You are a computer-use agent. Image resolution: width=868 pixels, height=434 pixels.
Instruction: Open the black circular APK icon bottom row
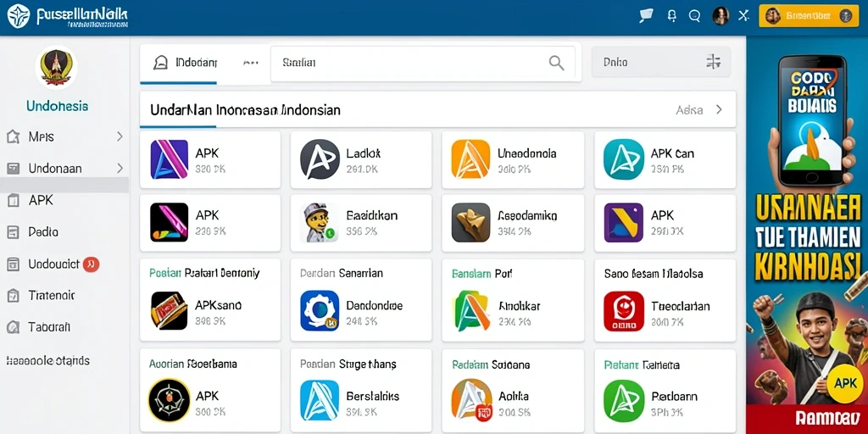tap(170, 401)
